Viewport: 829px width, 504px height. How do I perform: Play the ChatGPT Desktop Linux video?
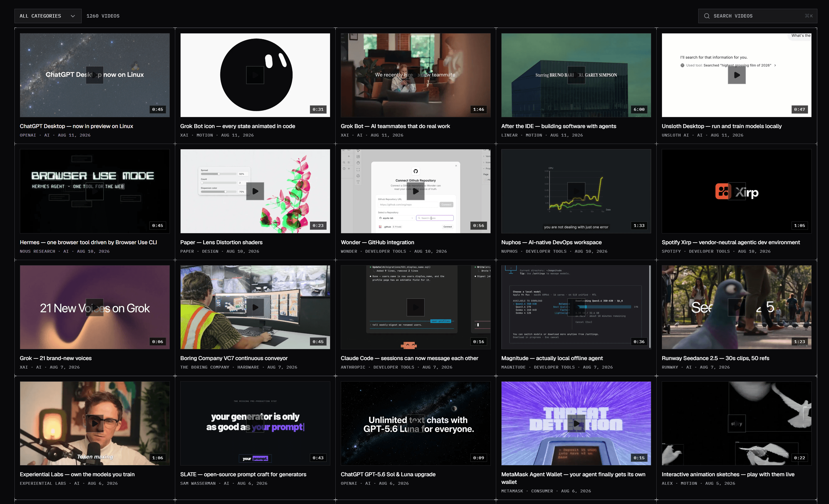[x=94, y=75]
